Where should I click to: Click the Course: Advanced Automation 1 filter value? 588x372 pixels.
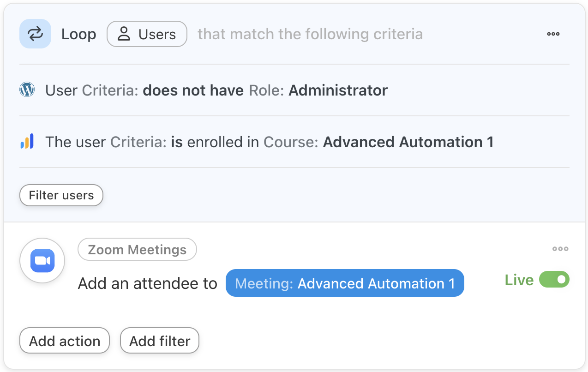coord(408,142)
